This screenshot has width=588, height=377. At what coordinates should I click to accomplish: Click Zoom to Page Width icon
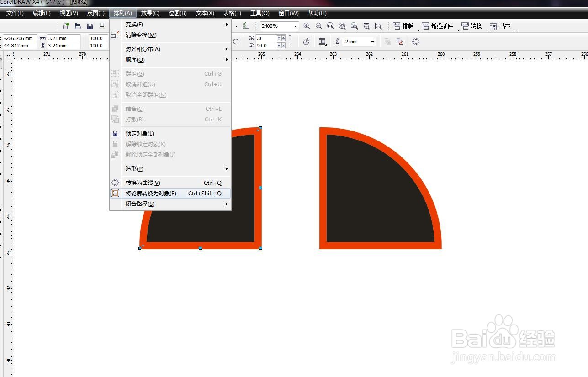pyautogui.click(x=366, y=26)
